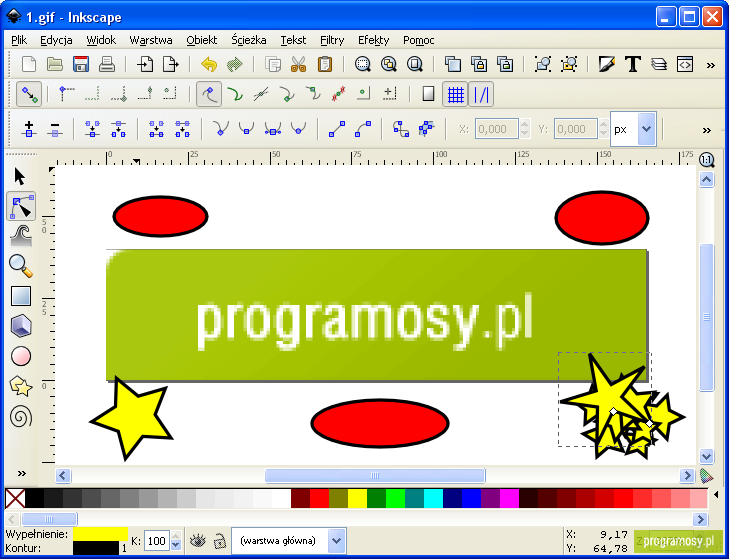729x559 pixels.
Task: Save document with floppy icon
Action: 81,64
